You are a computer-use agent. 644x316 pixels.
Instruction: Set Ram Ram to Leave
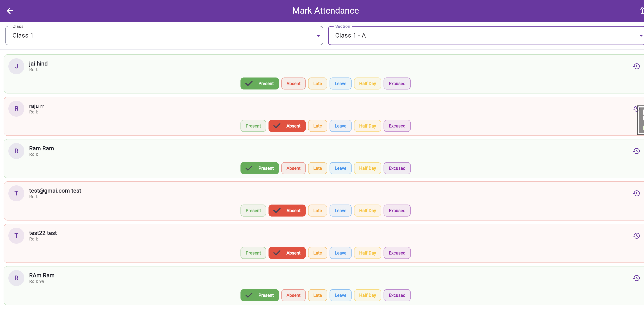click(x=340, y=168)
